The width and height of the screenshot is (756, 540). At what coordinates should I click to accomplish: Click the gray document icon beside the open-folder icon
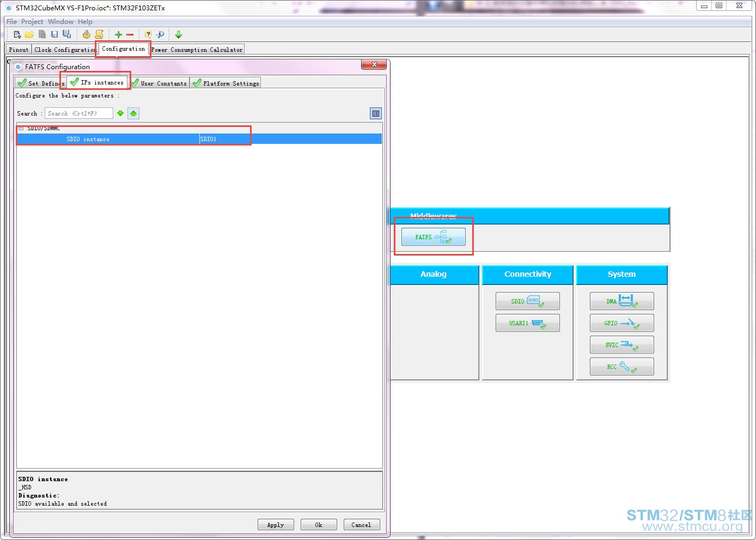coord(42,34)
